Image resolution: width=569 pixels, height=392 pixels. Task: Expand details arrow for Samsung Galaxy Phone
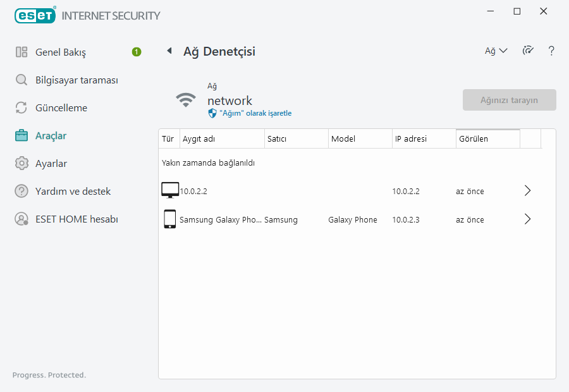tap(528, 219)
